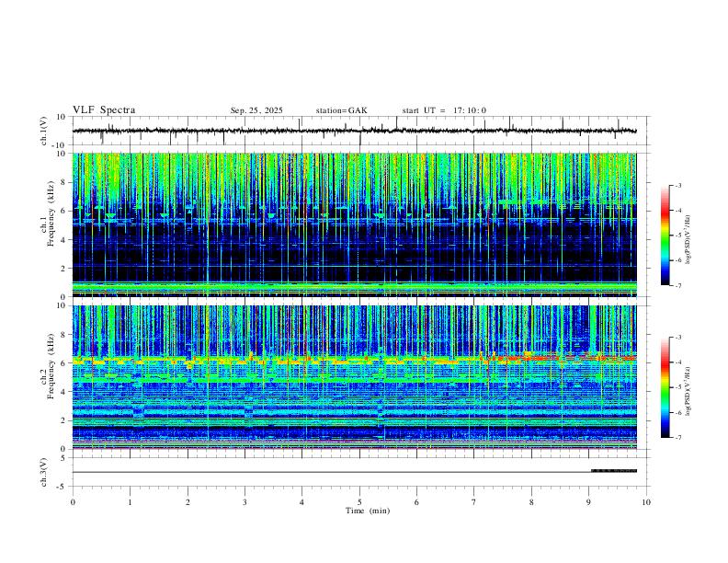728x563 pixels.
Task: Click the "Time (min)" axis label
Action: tap(368, 511)
